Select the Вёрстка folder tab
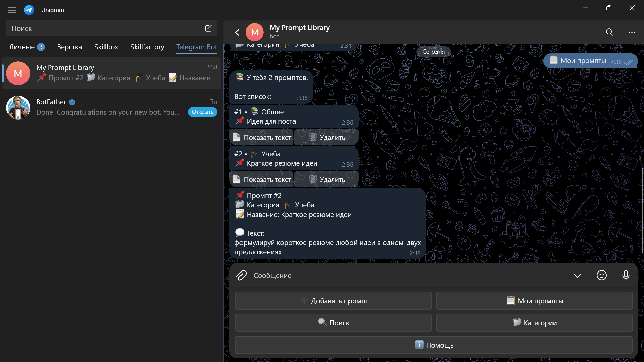Image resolution: width=644 pixels, height=362 pixels. (x=69, y=47)
